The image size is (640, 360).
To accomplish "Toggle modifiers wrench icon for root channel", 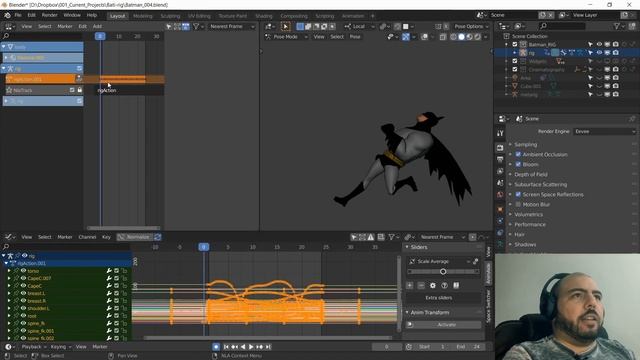I will pyautogui.click(x=109, y=316).
